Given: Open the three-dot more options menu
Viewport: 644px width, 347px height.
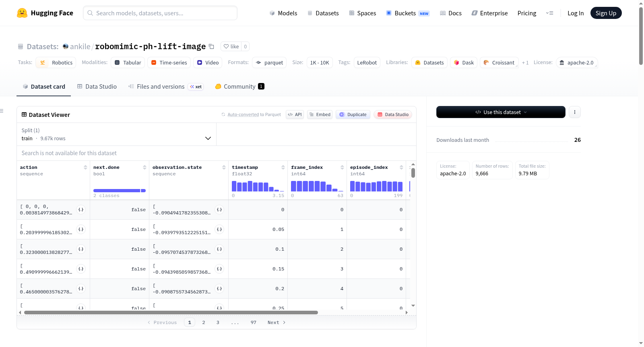Looking at the screenshot, I should click(575, 112).
